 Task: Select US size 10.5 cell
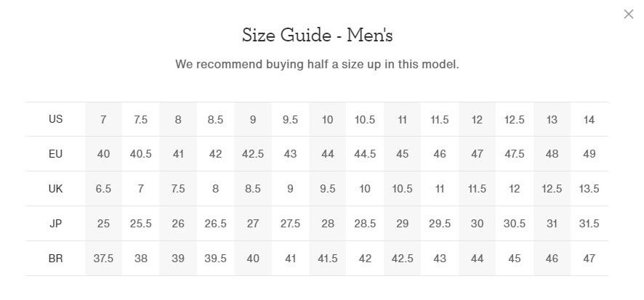(x=365, y=119)
